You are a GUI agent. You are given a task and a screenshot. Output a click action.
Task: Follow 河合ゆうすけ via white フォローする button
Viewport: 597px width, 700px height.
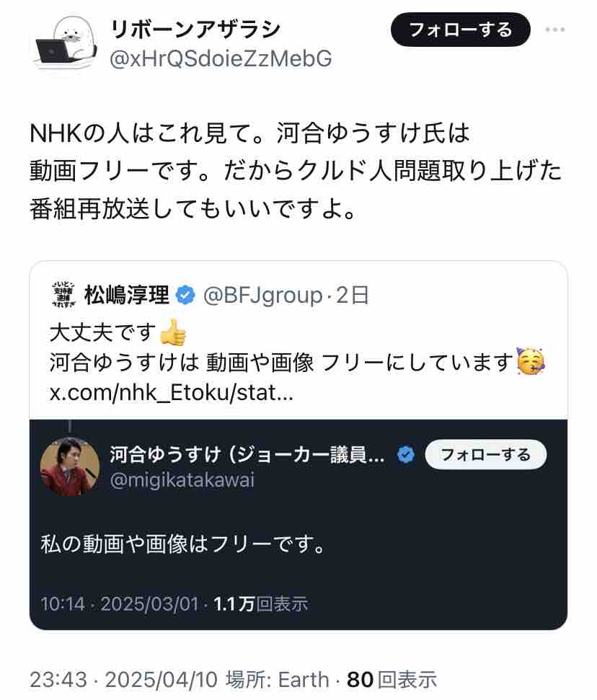click(x=485, y=455)
